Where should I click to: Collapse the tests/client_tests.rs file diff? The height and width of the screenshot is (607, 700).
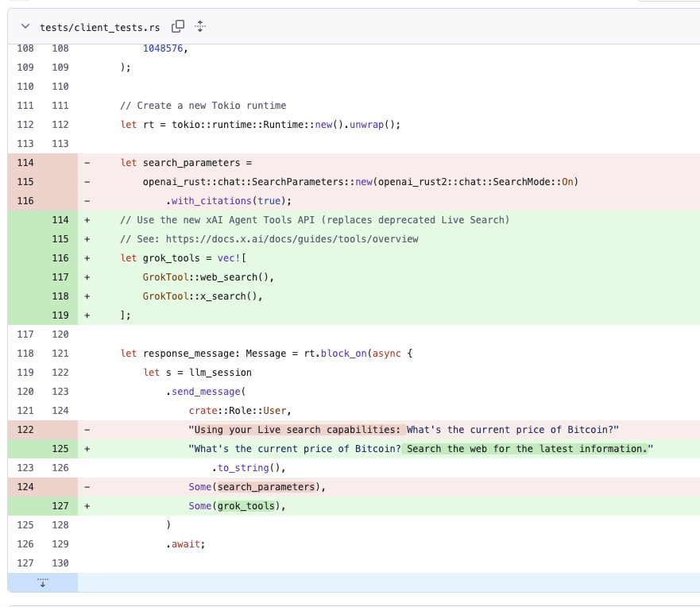coord(25,27)
